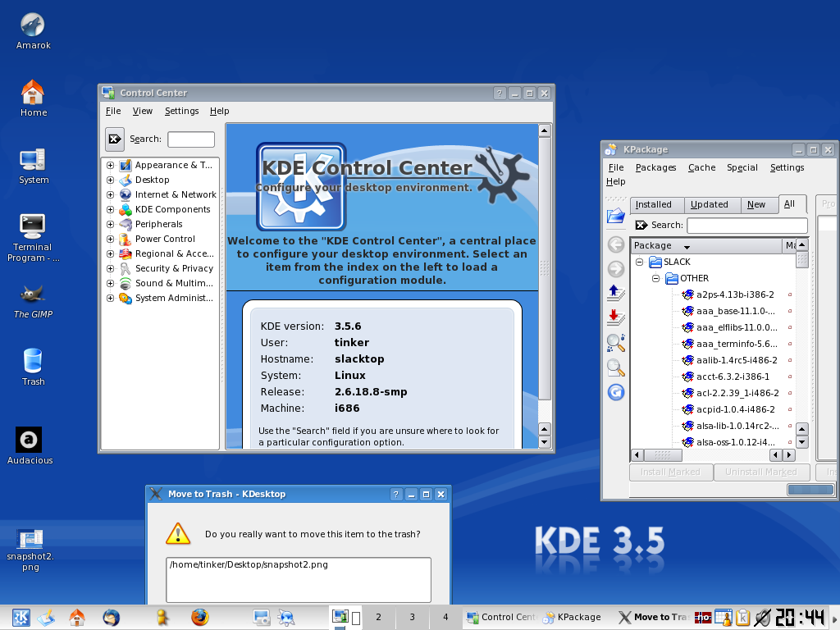Sort by the Package column header
This screenshot has height=630, width=840.
(706, 245)
